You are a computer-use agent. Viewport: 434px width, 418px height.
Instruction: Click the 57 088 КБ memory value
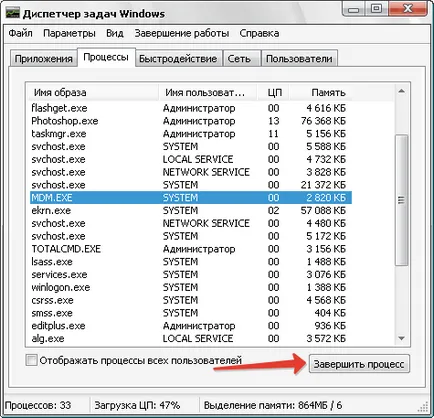click(323, 210)
